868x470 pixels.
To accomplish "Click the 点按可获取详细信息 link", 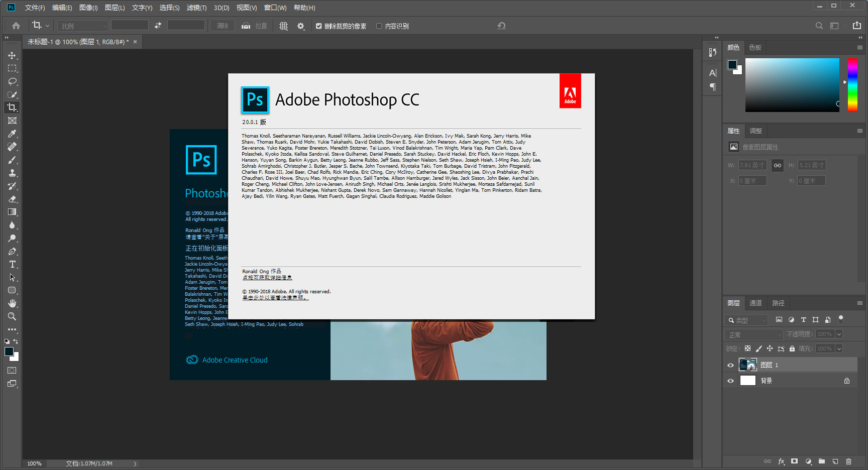I will 267,277.
